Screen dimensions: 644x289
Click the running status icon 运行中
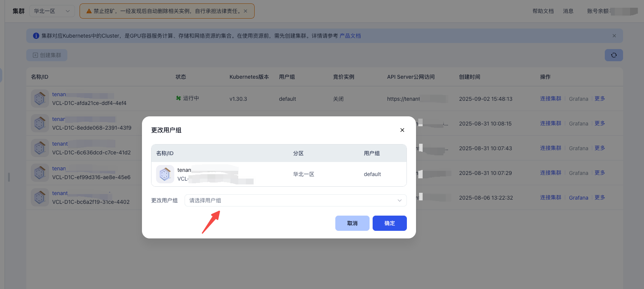(178, 98)
